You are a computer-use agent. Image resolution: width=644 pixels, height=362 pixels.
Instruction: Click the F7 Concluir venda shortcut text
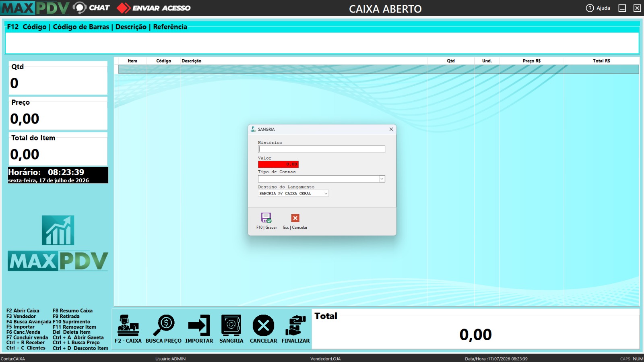pos(27,337)
